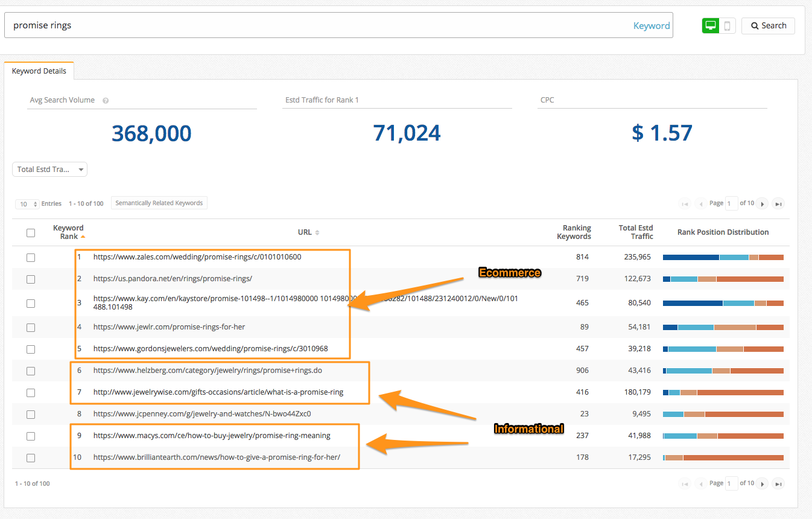Go to previous page in bottom pagination
The height and width of the screenshot is (519, 812).
tap(701, 483)
